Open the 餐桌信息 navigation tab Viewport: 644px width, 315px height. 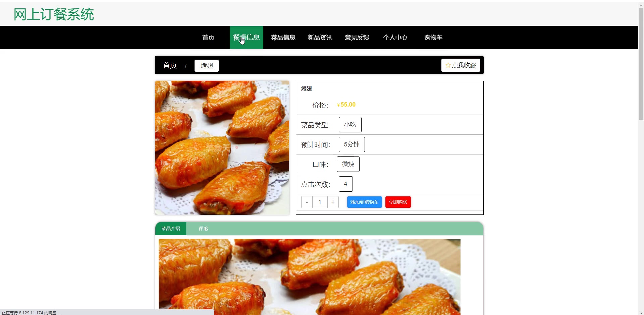coord(247,38)
